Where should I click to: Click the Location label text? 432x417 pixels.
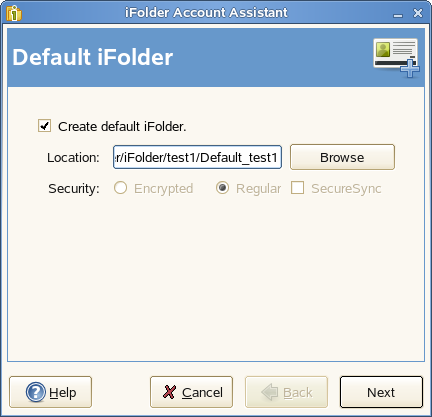[73, 157]
